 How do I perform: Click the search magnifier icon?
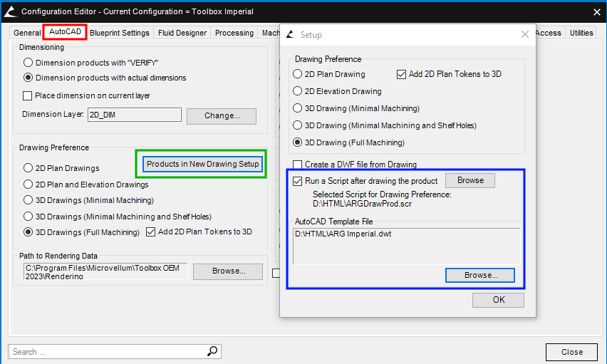pos(212,351)
